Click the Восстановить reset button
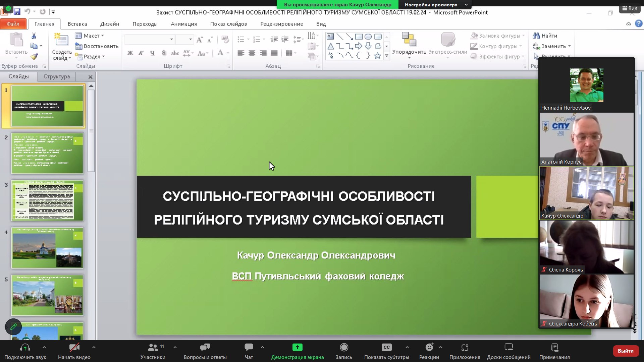644x362 pixels. click(x=97, y=46)
